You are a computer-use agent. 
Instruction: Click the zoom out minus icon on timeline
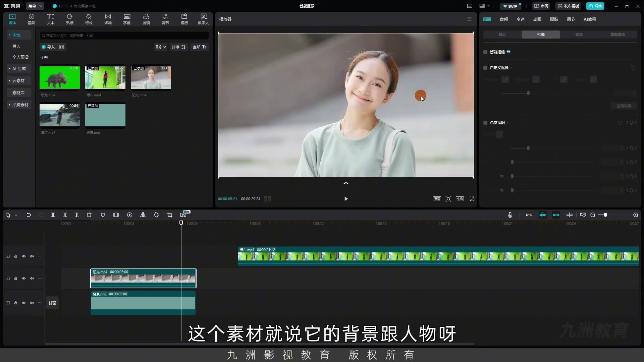tap(593, 215)
